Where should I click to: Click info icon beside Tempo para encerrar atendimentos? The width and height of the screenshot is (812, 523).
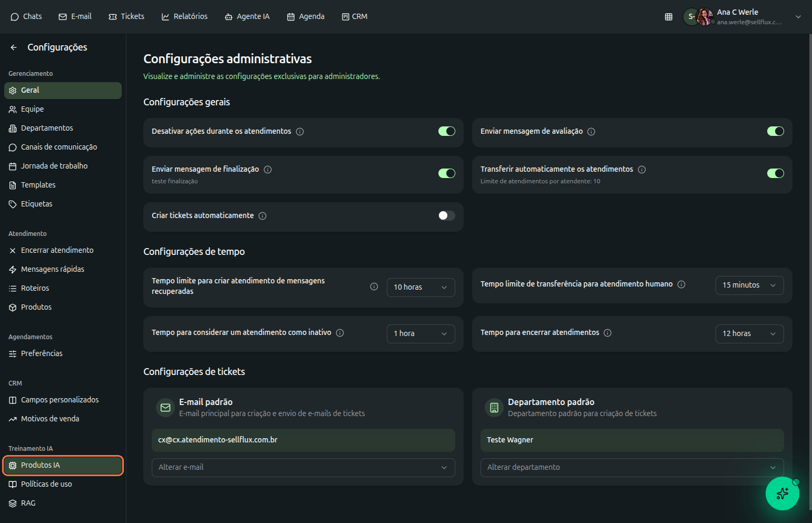[x=608, y=333]
